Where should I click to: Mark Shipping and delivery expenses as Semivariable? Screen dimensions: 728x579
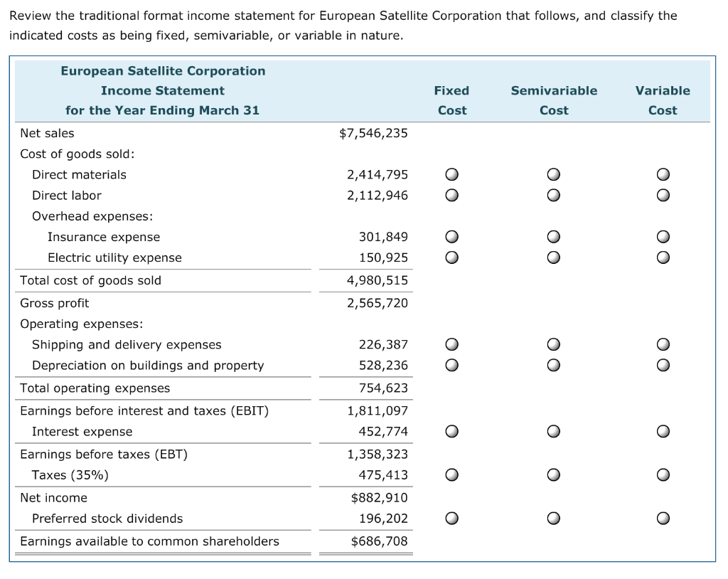coord(554,344)
